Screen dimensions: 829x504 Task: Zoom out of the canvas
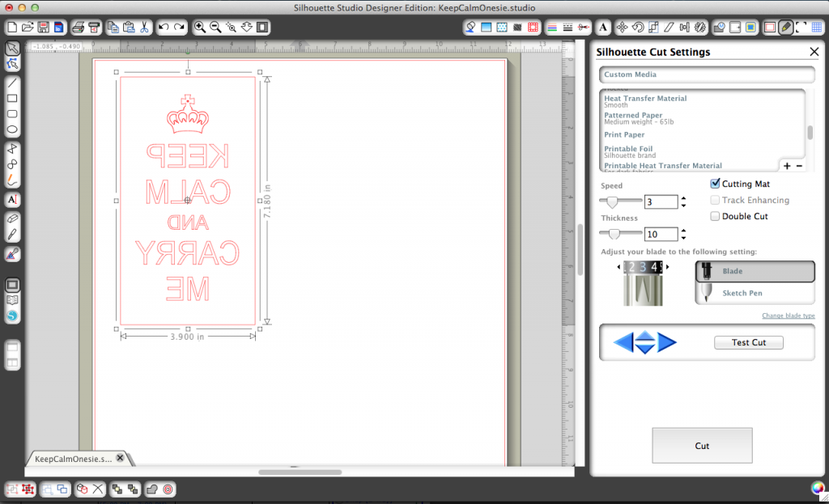(x=215, y=27)
